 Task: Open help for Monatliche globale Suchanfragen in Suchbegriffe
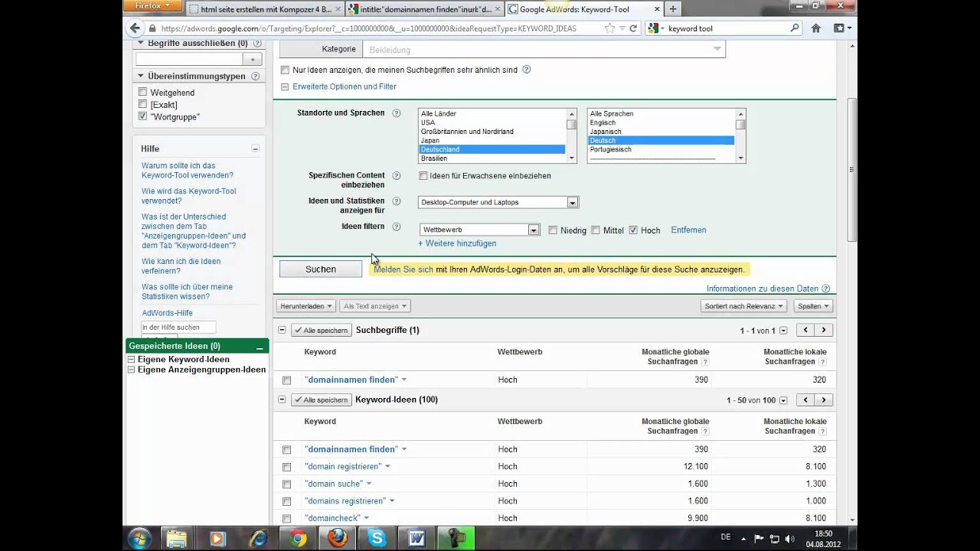705,362
